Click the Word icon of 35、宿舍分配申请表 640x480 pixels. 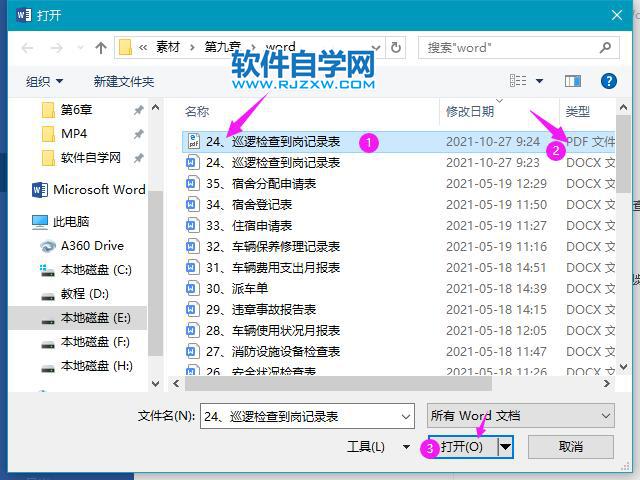point(193,184)
